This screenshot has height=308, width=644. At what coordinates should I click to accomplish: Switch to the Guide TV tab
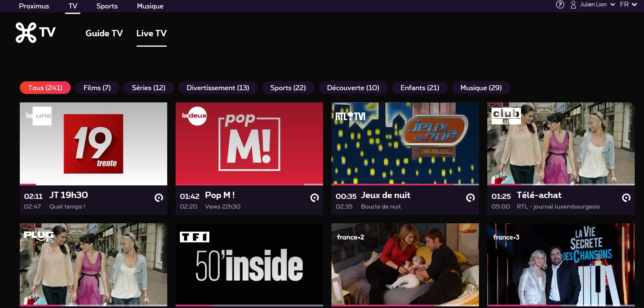(x=104, y=33)
